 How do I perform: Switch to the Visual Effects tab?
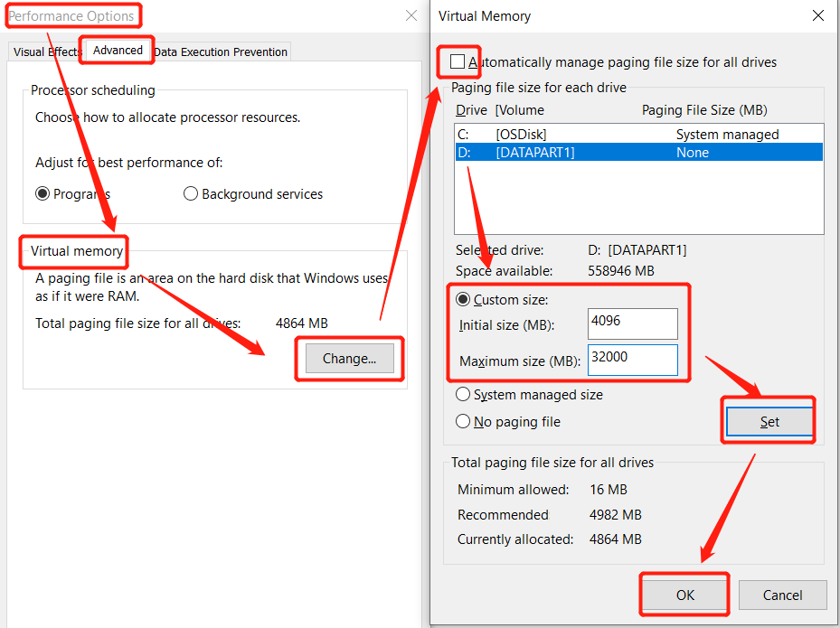43,52
